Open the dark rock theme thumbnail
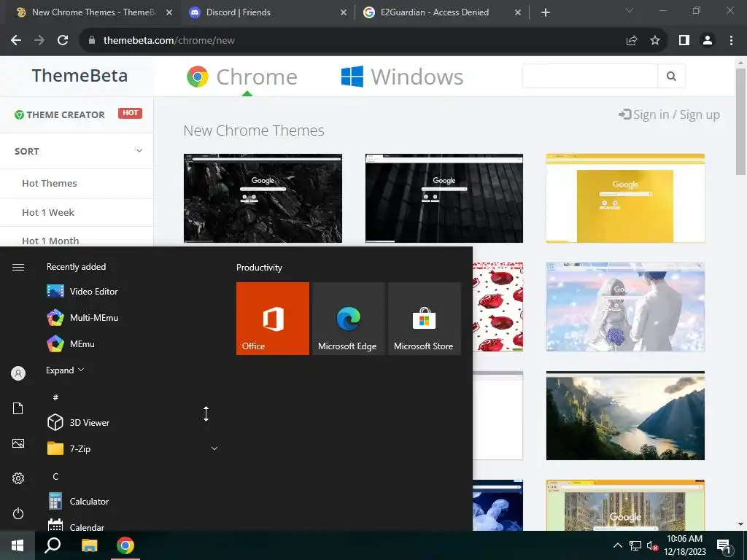Image resolution: width=747 pixels, height=560 pixels. pyautogui.click(x=263, y=198)
